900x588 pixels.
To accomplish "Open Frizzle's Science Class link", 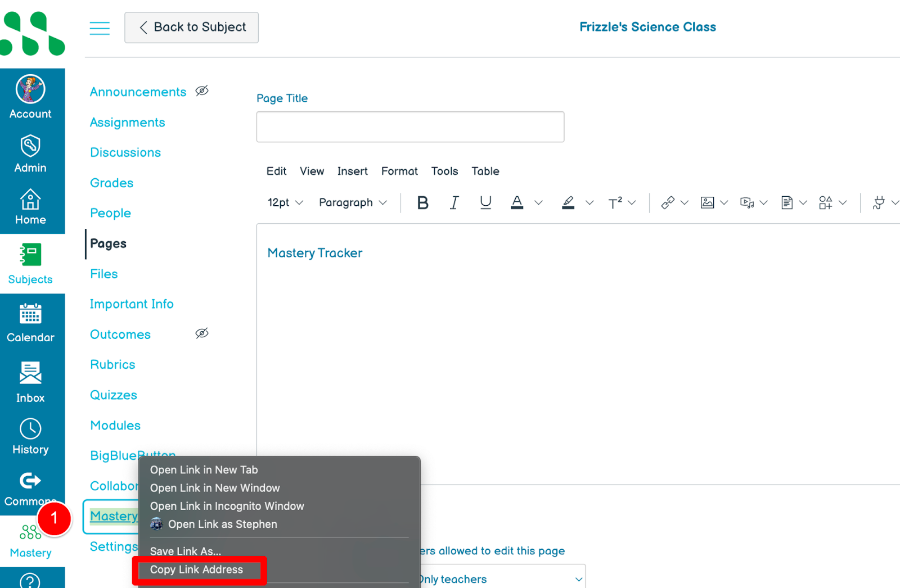I will pos(647,27).
